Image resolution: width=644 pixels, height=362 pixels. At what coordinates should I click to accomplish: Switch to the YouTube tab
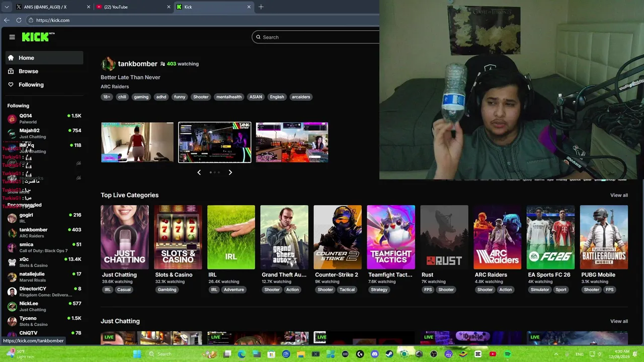click(133, 7)
